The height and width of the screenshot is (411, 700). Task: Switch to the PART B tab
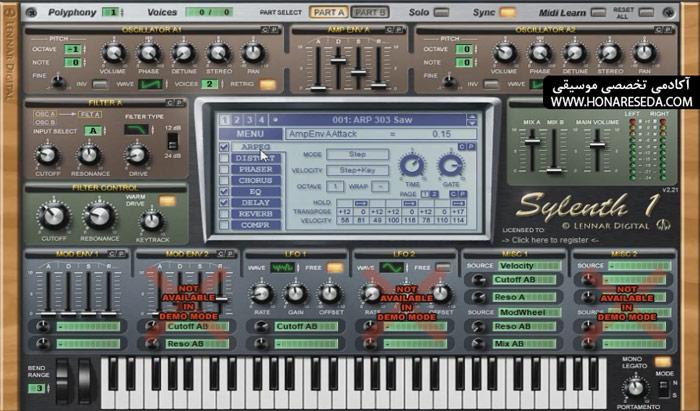[370, 12]
